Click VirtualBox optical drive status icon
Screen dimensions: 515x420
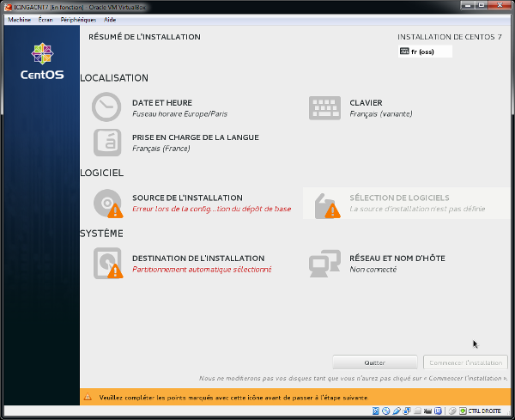coord(386,411)
